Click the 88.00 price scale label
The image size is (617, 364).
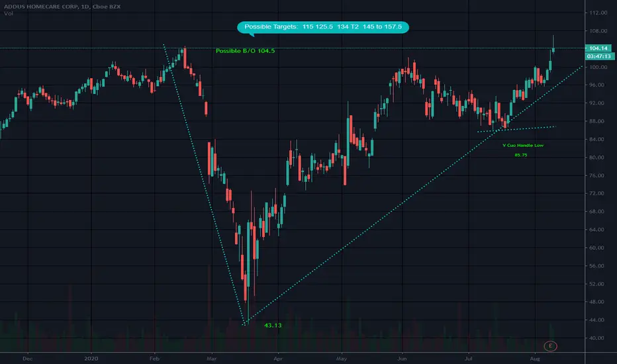[x=598, y=121]
